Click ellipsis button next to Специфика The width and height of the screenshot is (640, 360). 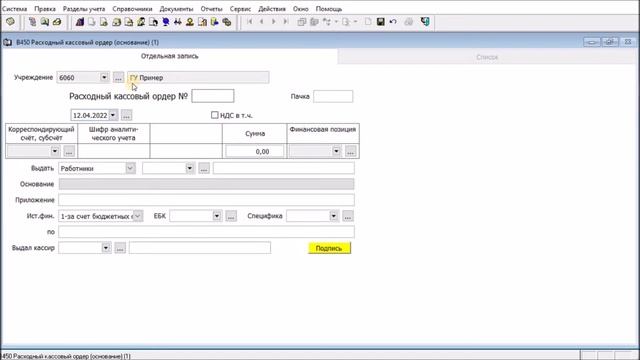click(348, 216)
